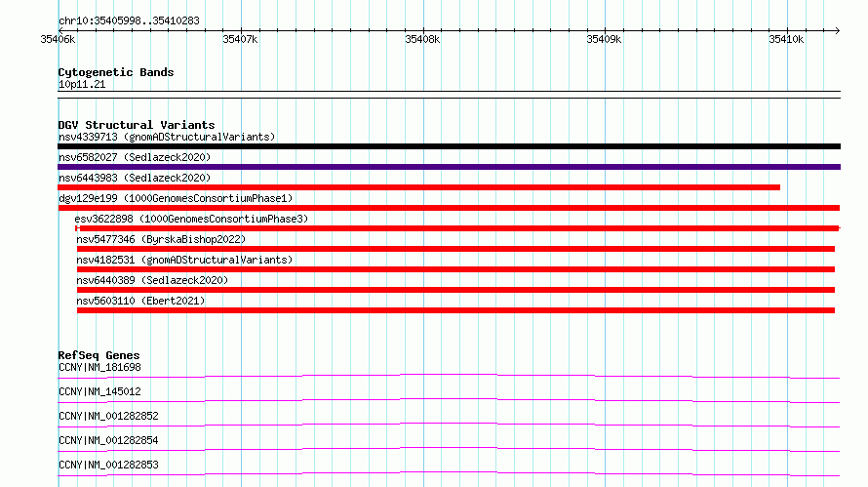Click the CCNY|NM_181698 transcript label
This screenshot has height=487, width=868.
click(x=99, y=367)
